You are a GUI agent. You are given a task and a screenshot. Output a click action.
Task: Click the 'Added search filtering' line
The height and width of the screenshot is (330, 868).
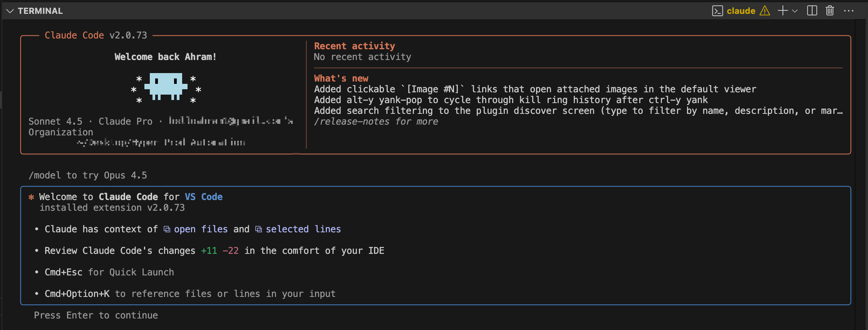tap(578, 111)
